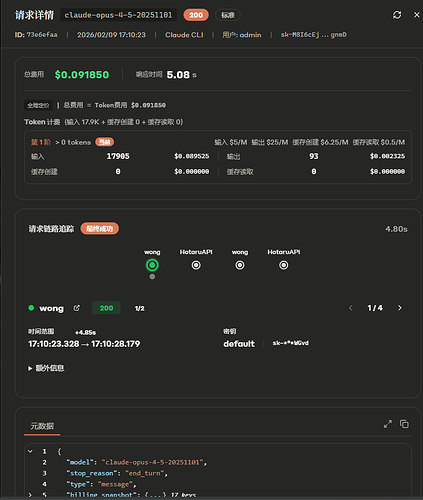
Task: Click the orange 200 status badge in the header
Action: [x=196, y=15]
